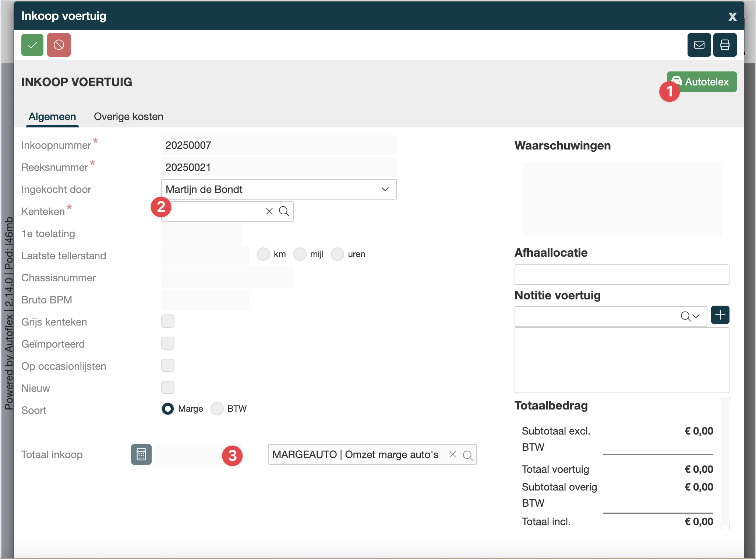Clear the Kenteken field with X icon

pyautogui.click(x=269, y=211)
